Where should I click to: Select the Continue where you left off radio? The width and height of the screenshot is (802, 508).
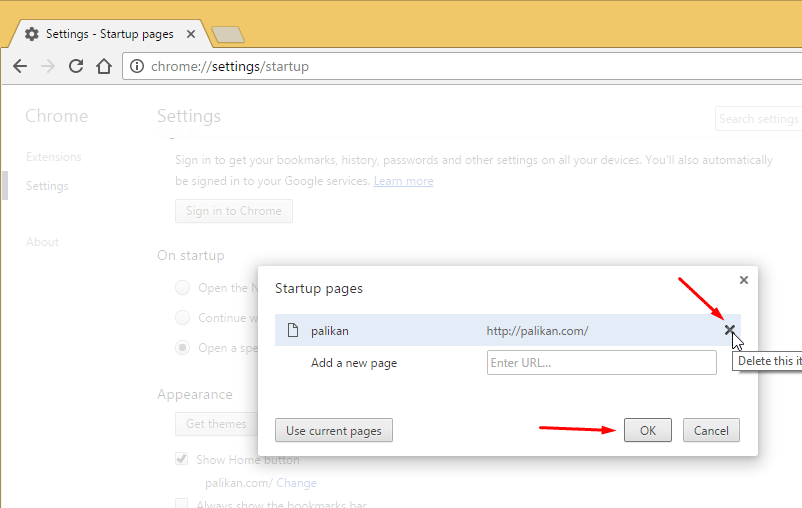click(183, 318)
